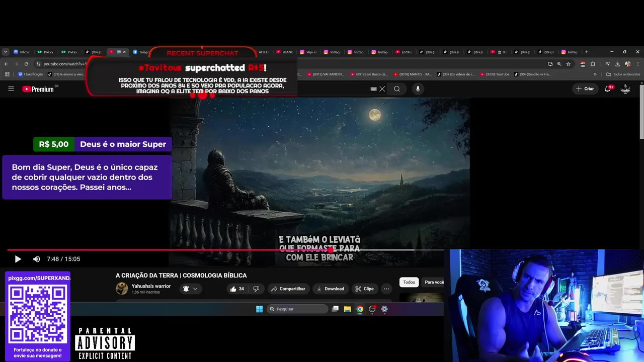The image size is (644, 362).
Task: Go back in browser
Action: tap(6, 64)
